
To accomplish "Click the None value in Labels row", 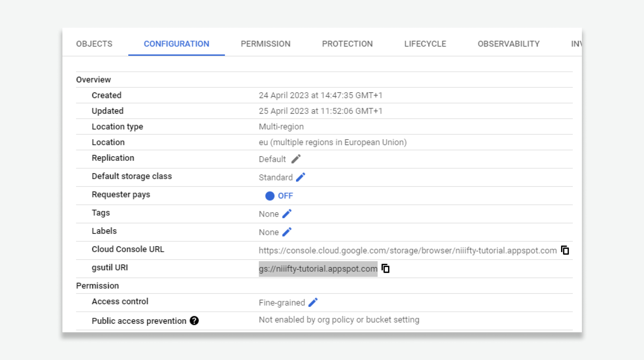I will [269, 232].
